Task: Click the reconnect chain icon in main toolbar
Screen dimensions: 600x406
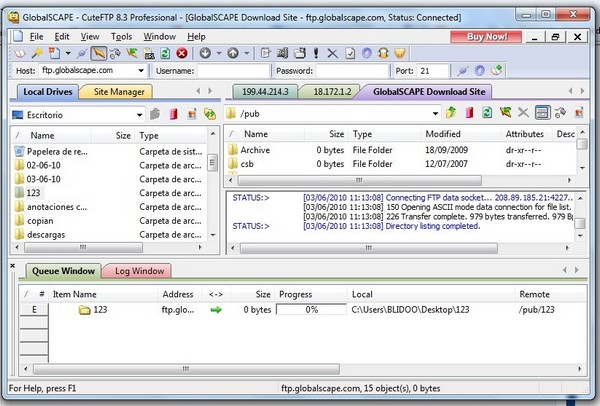Action: coord(115,53)
